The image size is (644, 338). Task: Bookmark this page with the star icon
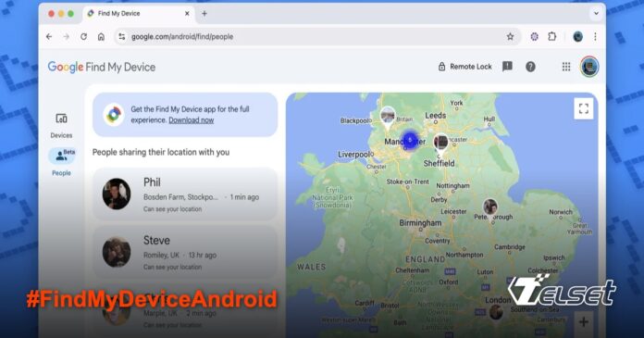(510, 37)
